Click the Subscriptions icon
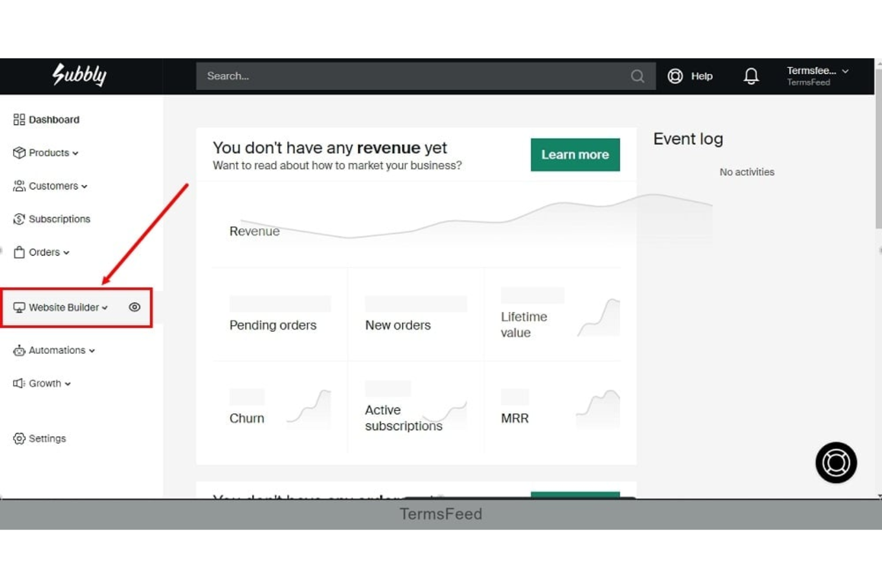The height and width of the screenshot is (588, 882). [x=18, y=219]
